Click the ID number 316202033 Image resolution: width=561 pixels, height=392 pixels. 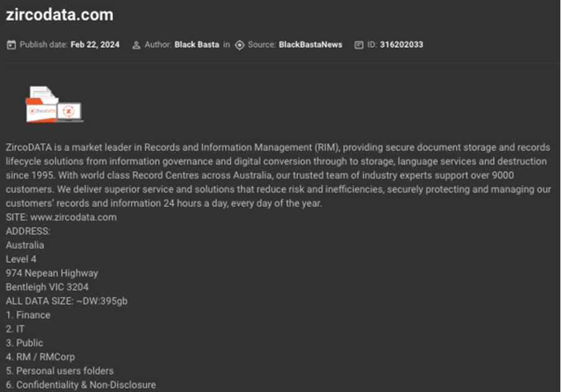point(402,45)
